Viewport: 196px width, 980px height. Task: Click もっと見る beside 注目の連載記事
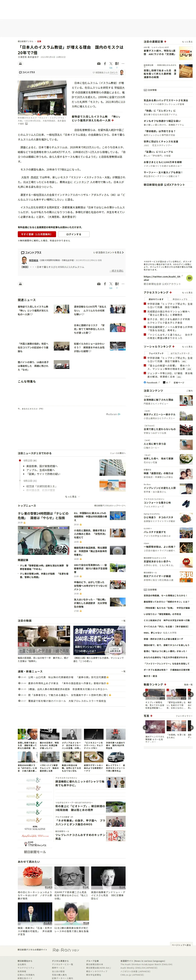187,42
